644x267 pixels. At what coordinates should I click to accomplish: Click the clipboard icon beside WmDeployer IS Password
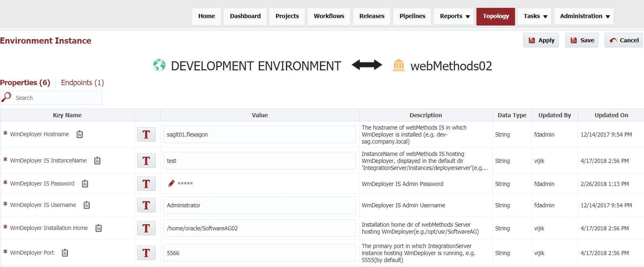[85, 183]
